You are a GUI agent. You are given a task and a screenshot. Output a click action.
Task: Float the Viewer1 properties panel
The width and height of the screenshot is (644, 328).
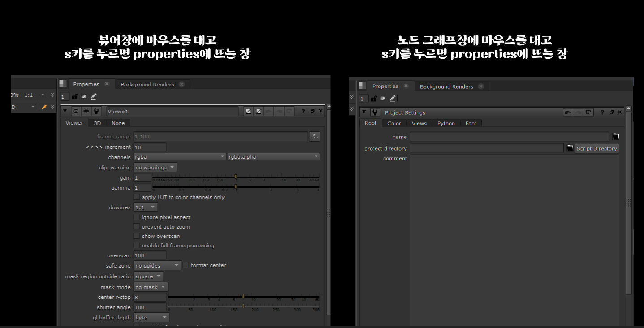(312, 111)
